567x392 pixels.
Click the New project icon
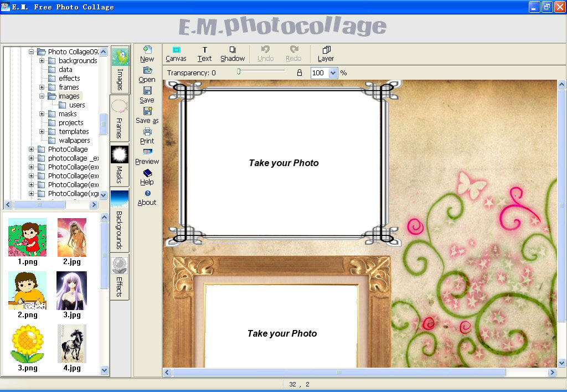(x=147, y=49)
